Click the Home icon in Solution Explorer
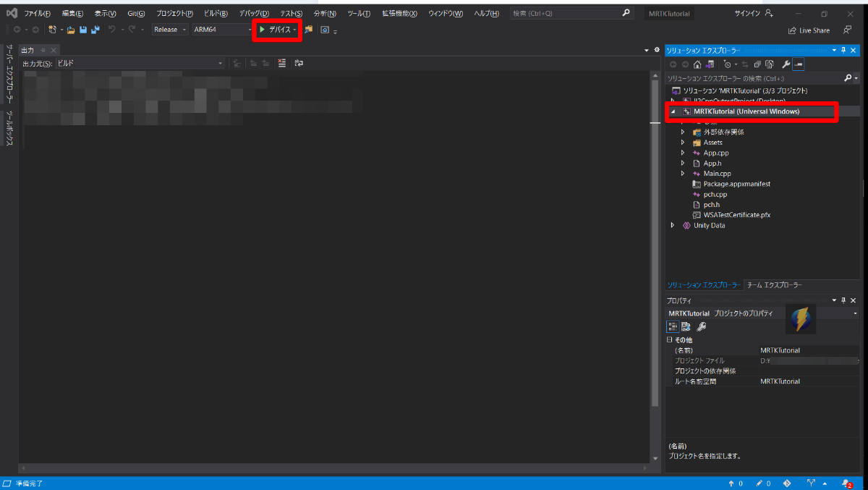Screen dimensions: 868x490 pyautogui.click(x=697, y=64)
